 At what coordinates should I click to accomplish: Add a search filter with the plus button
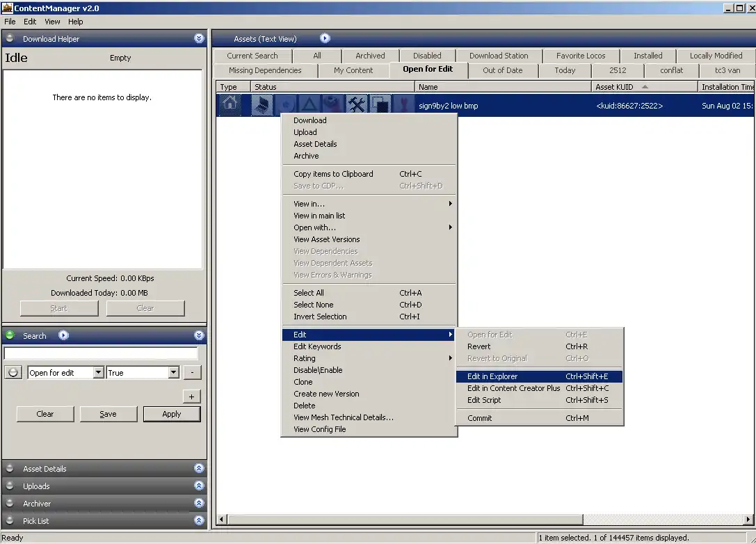[x=192, y=397]
